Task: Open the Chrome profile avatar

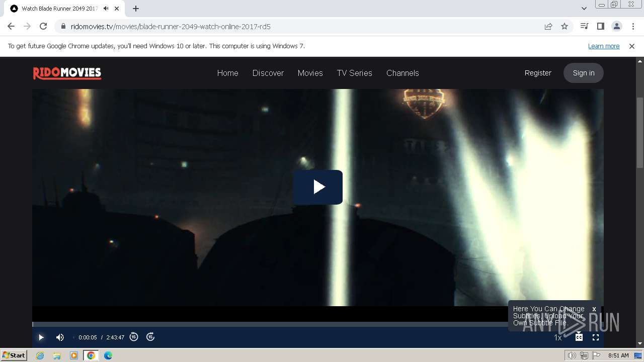Action: pos(616,26)
